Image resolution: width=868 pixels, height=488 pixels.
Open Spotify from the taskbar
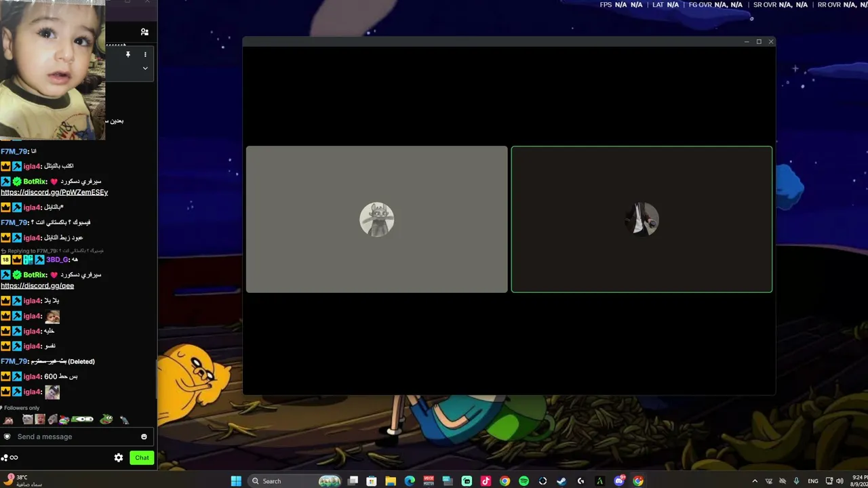coord(524,481)
